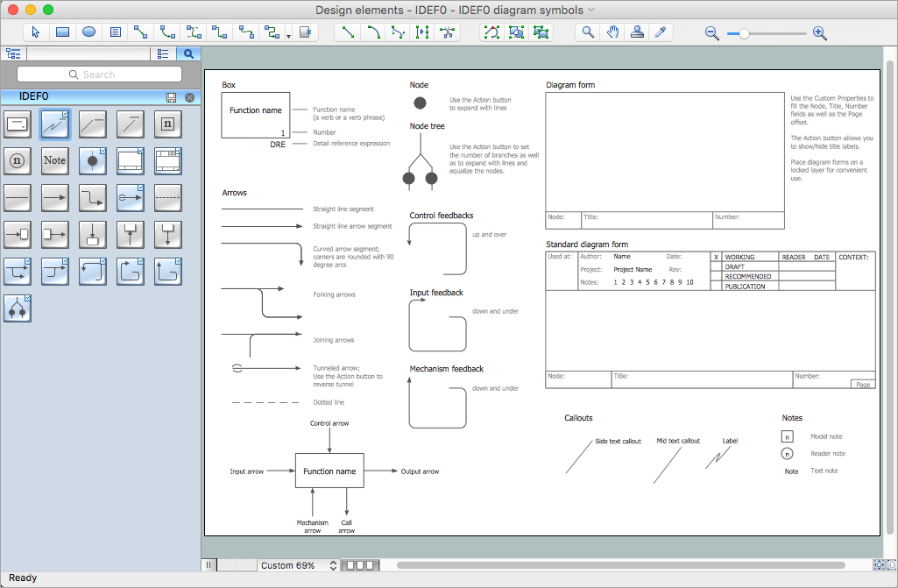Click the 'Project Name' text

coord(633,269)
